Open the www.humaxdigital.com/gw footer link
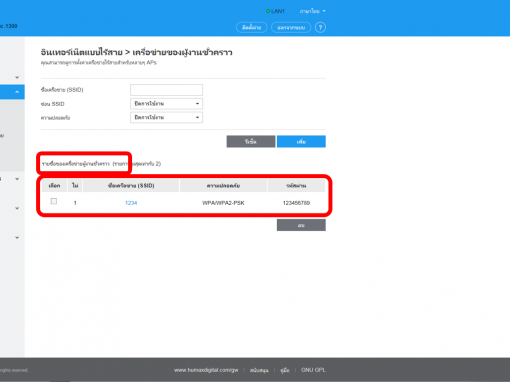 (206, 370)
